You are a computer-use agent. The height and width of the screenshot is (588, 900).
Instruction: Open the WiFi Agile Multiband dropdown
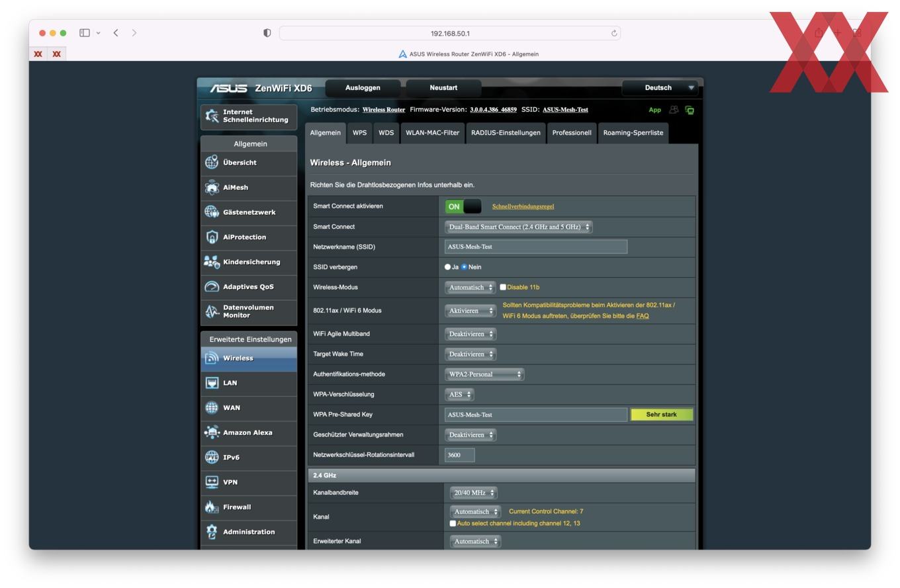(470, 334)
